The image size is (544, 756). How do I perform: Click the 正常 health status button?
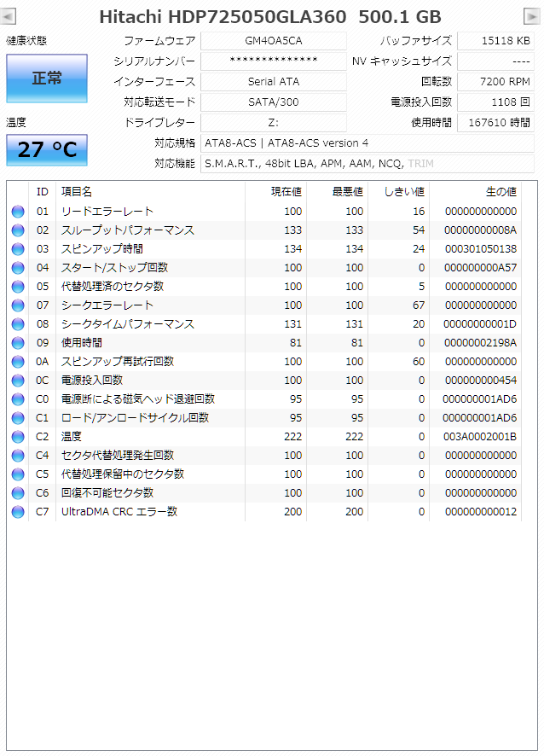click(47, 79)
